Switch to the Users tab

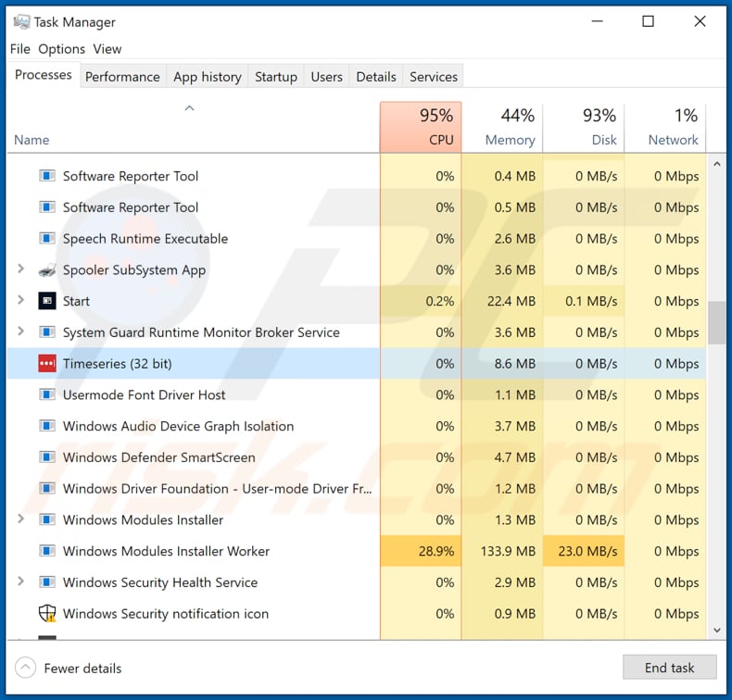click(x=327, y=77)
